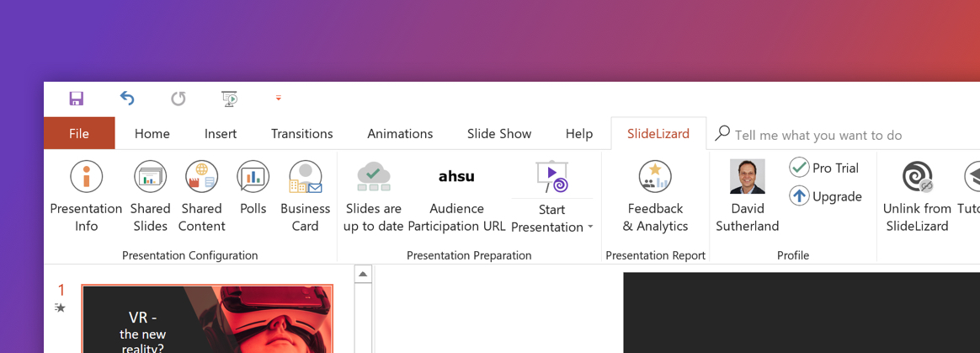Open the File tab
The image size is (980, 353).
79,133
